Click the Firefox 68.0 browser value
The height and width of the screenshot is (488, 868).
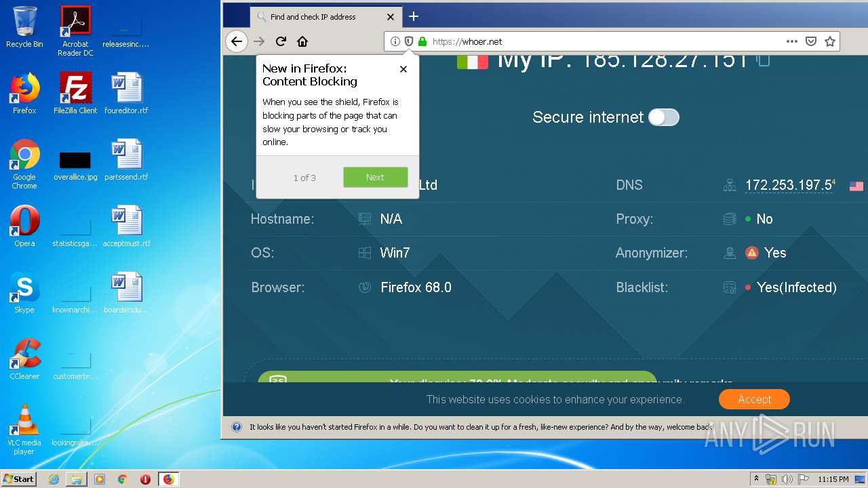[416, 287]
